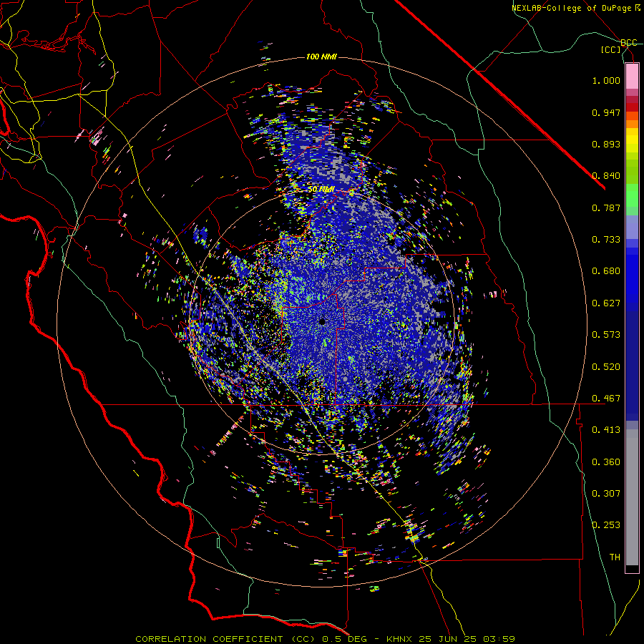The height and width of the screenshot is (644, 644).
Task: Click the 0.573 legend value
Action: pyautogui.click(x=606, y=335)
